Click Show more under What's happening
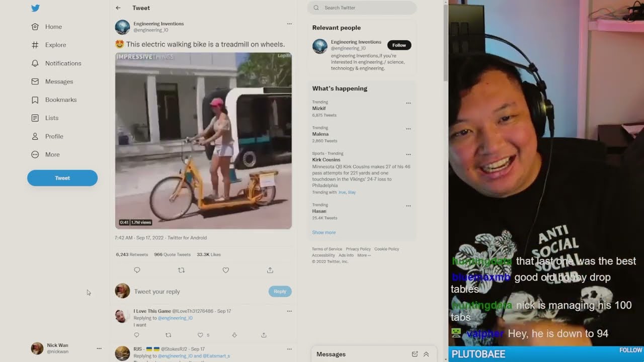The width and height of the screenshot is (644, 362). 324,232
